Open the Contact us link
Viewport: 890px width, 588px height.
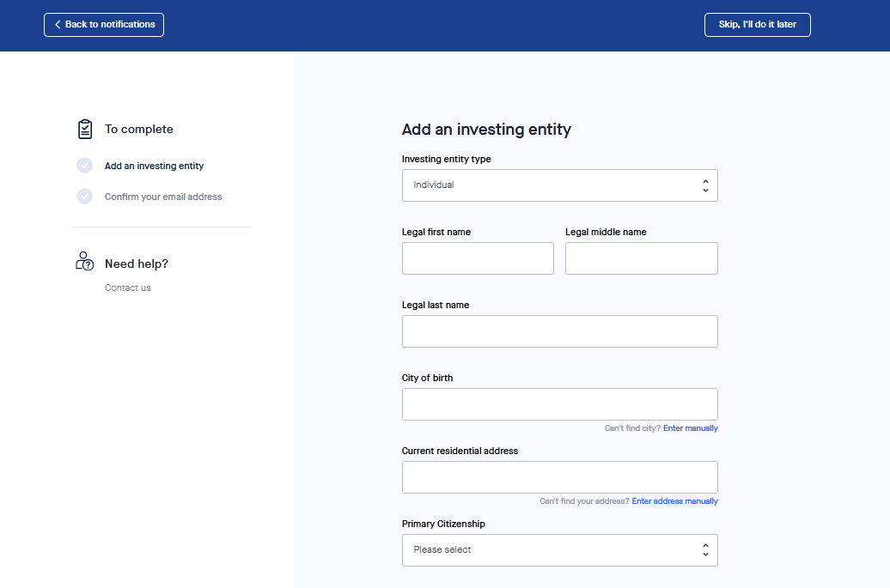127,288
